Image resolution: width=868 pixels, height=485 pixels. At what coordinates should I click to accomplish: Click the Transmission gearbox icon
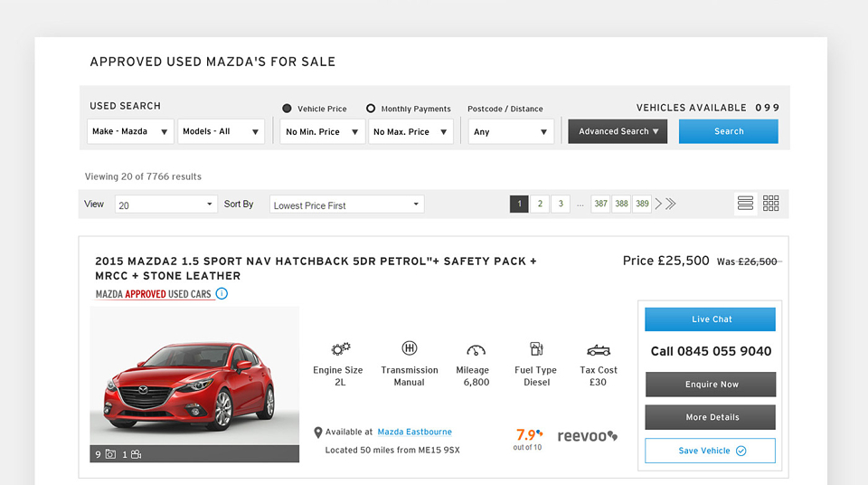click(x=409, y=348)
